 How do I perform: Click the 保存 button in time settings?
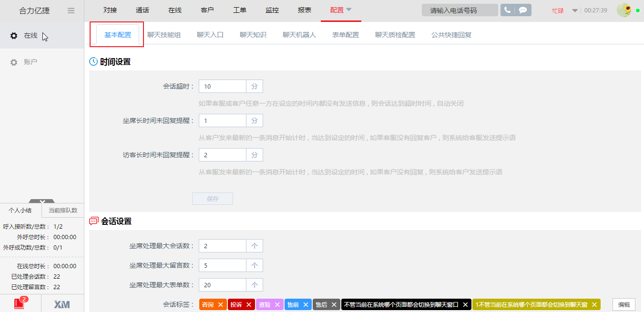coord(213,199)
